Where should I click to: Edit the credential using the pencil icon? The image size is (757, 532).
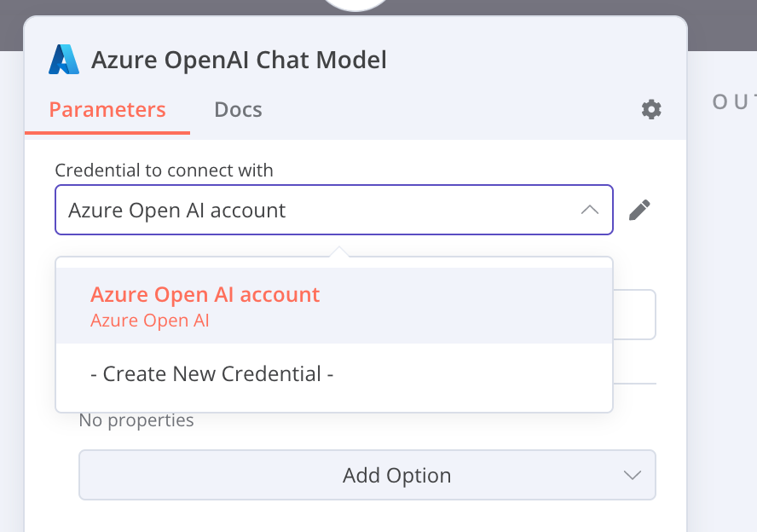click(639, 209)
